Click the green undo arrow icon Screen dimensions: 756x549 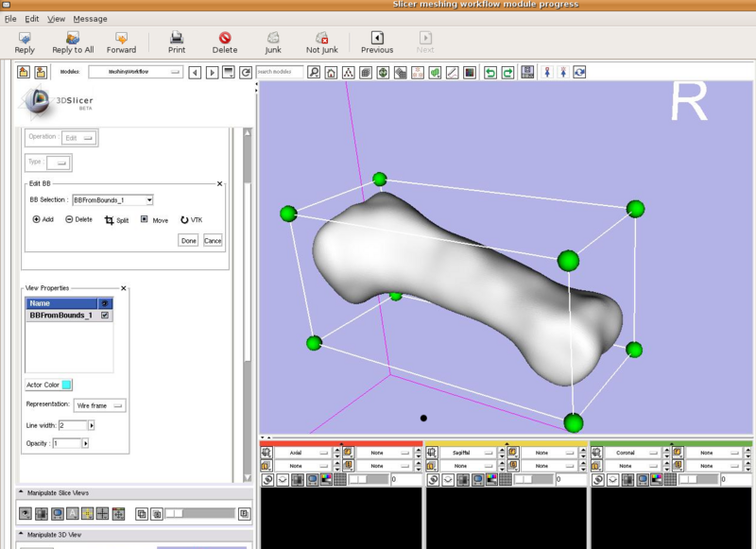coord(490,72)
